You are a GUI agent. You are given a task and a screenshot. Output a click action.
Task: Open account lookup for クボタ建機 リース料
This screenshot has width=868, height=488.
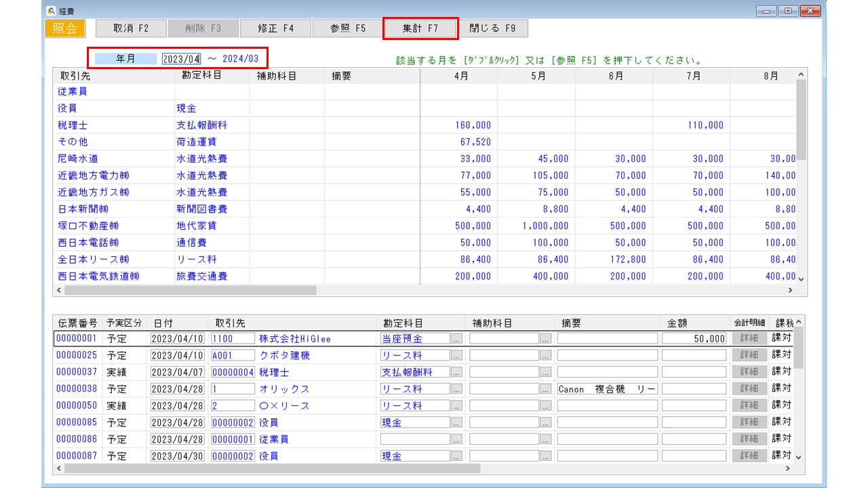point(457,355)
